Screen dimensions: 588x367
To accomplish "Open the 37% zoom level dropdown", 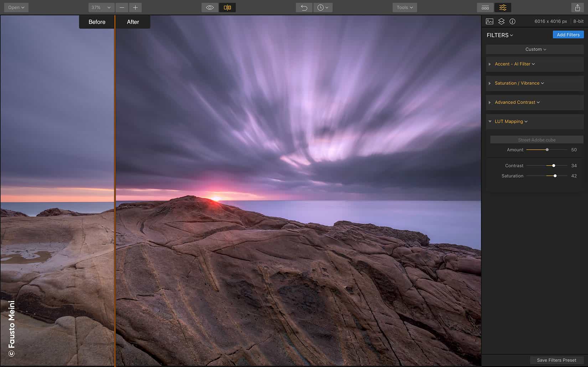I will 101,7.
